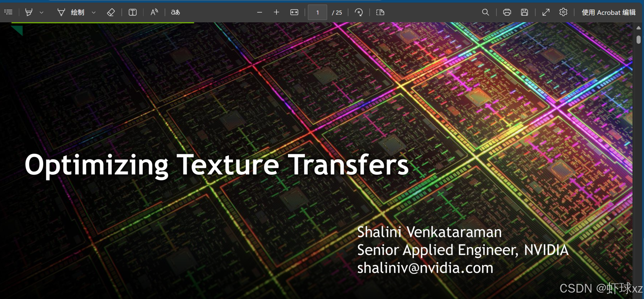The image size is (644, 299).
Task: Select the highlighter tool
Action: tap(29, 12)
